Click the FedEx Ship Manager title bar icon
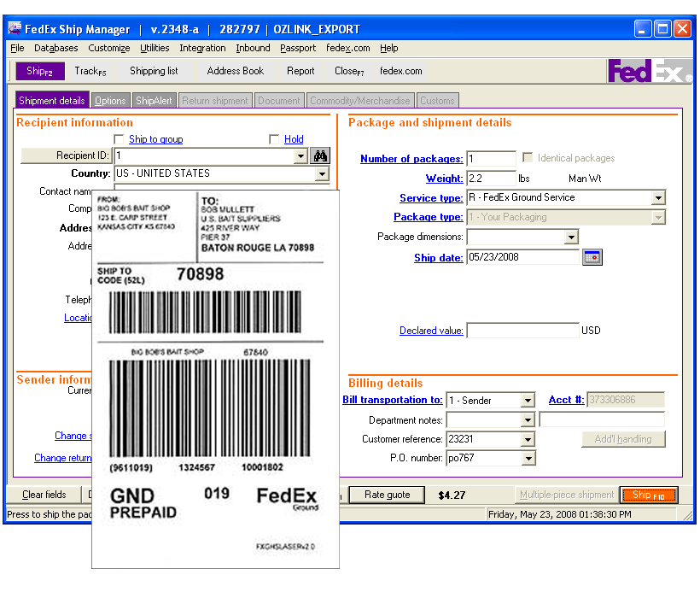Viewport: 700px width, 598px height. point(15,28)
